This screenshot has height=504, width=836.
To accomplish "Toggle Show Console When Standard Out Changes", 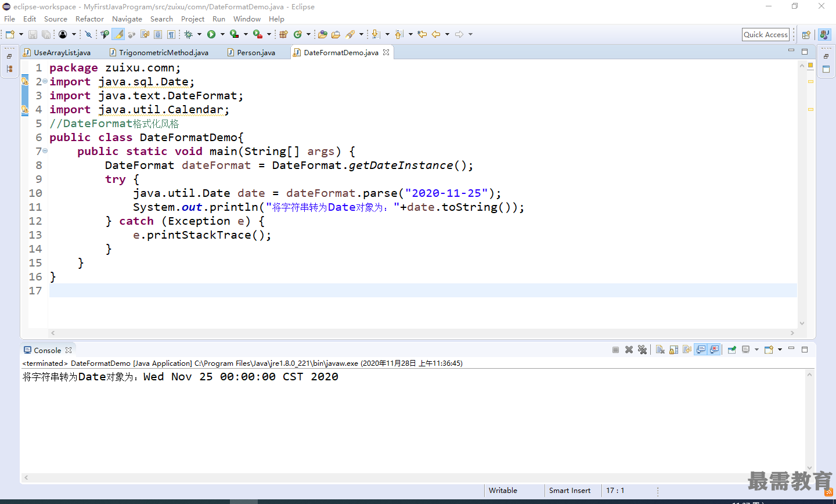I will click(701, 350).
